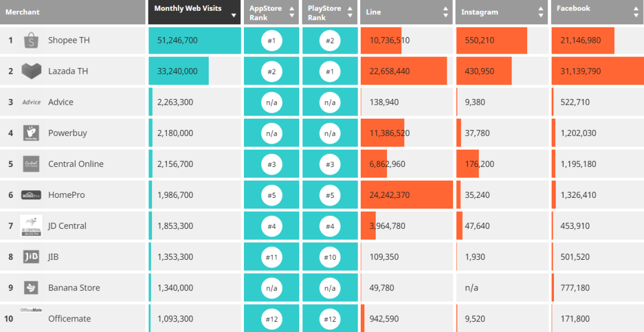Click the JD Central logo
This screenshot has width=644, height=332.
[x=31, y=226]
